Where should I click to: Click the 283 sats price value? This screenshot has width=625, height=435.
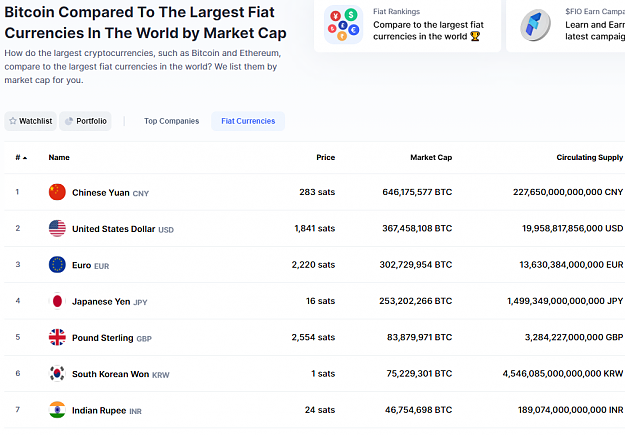click(317, 192)
